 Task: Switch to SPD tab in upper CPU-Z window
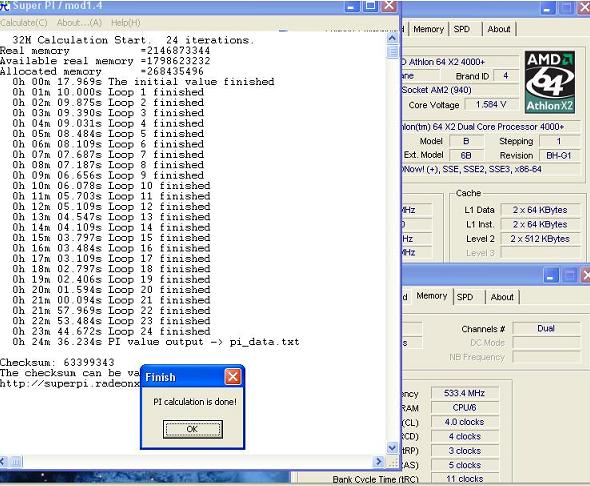(461, 29)
